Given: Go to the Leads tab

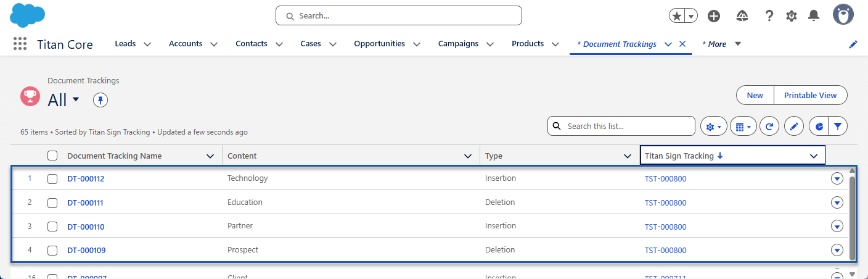Looking at the screenshot, I should click(125, 44).
